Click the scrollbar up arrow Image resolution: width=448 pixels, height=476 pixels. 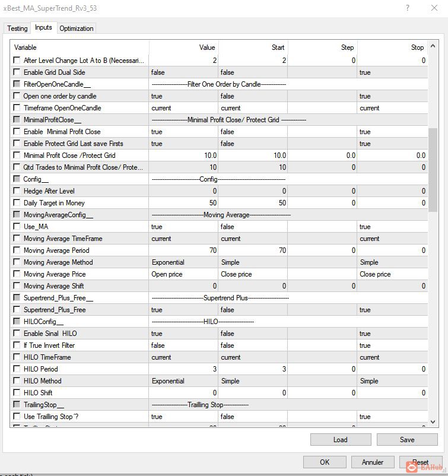click(x=433, y=46)
